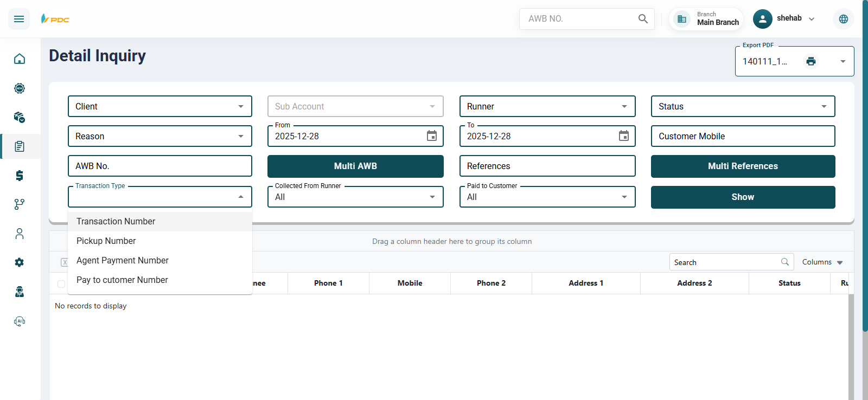The height and width of the screenshot is (400, 868).
Task: Open the To date calendar icon
Action: click(623, 136)
